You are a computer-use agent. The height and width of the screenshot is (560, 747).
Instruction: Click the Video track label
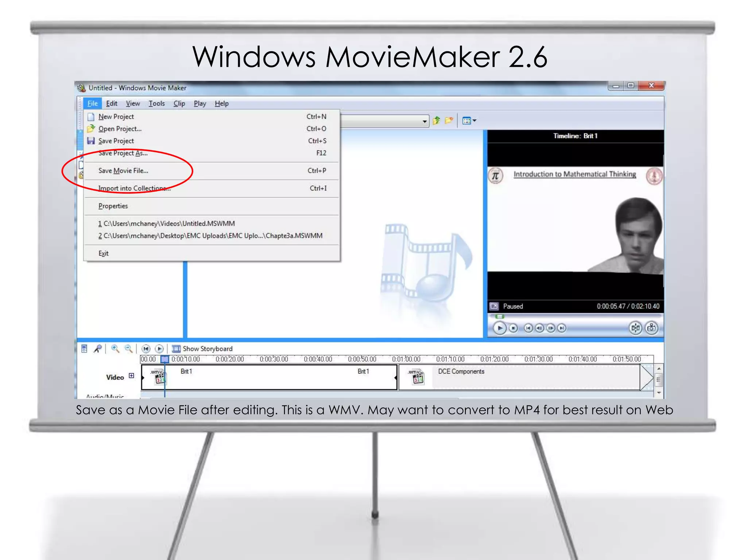[x=115, y=377]
